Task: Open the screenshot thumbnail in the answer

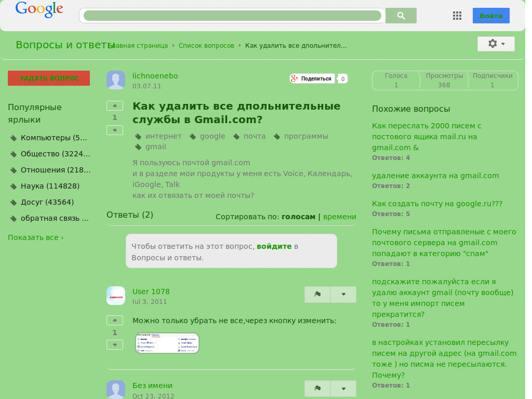Action: pos(167,343)
